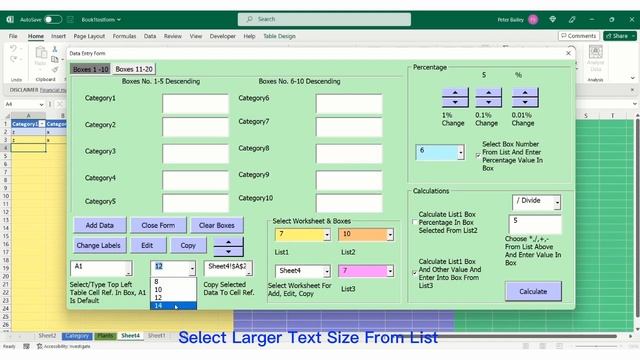The width and height of the screenshot is (640, 360).
Task: Click the Add Data button
Action: coord(100,225)
